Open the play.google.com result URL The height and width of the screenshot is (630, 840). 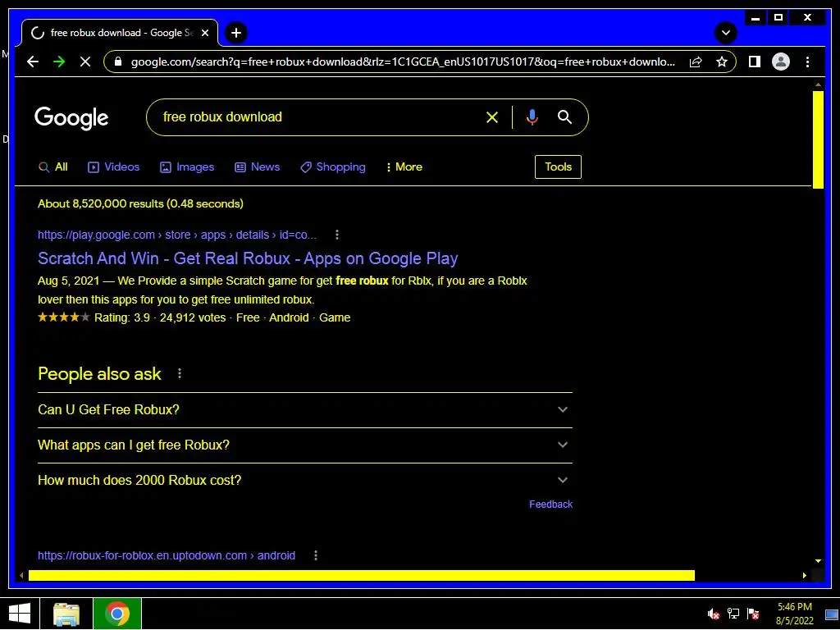[x=177, y=235]
